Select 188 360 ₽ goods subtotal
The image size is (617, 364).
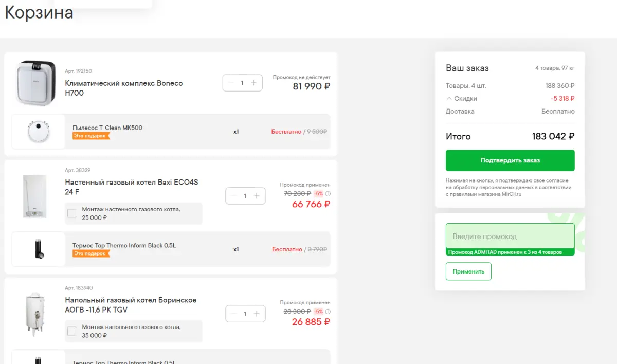click(560, 86)
